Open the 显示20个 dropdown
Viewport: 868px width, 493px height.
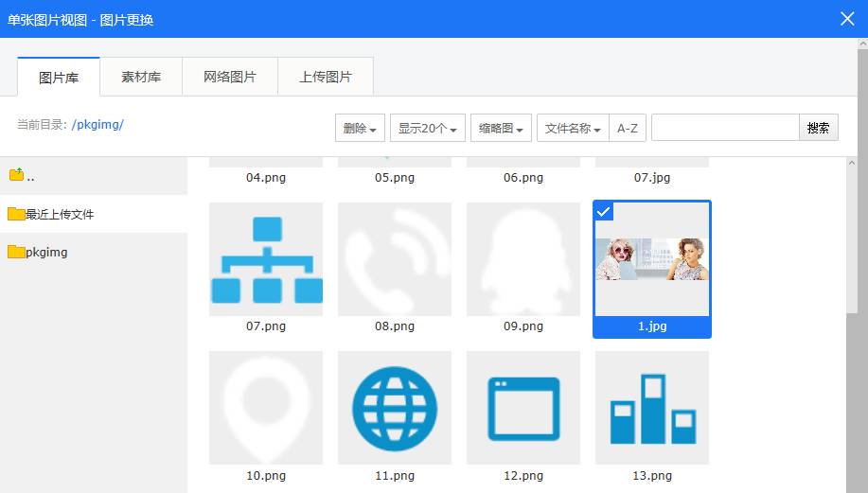tap(427, 128)
